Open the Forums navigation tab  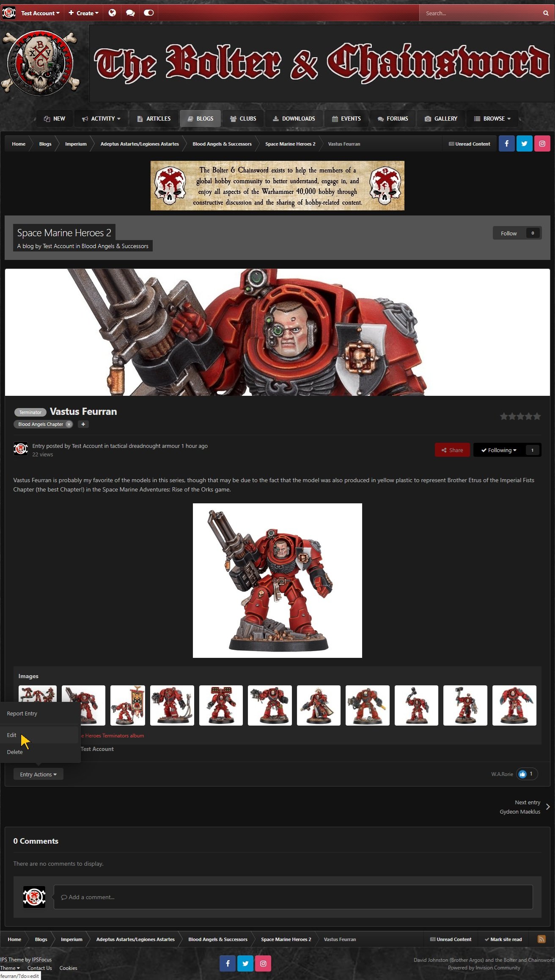pyautogui.click(x=393, y=119)
